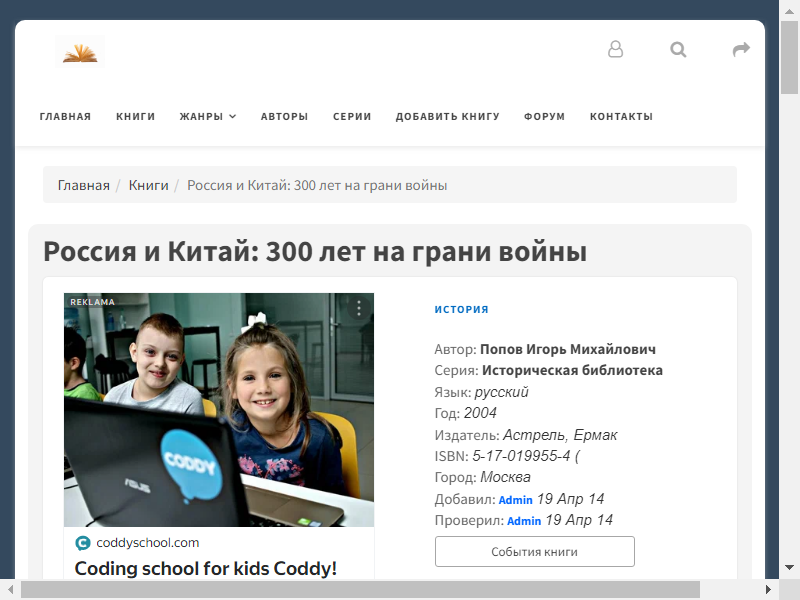
Task: Click the Книги breadcrumb link
Action: coord(148,185)
